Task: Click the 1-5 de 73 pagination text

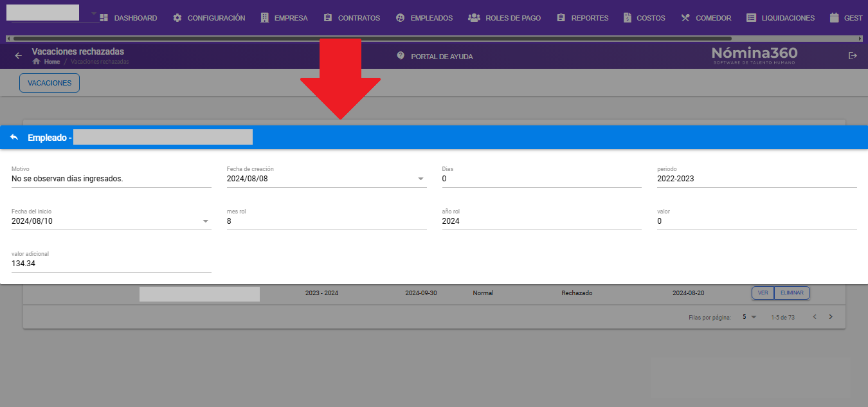Action: [782, 318]
